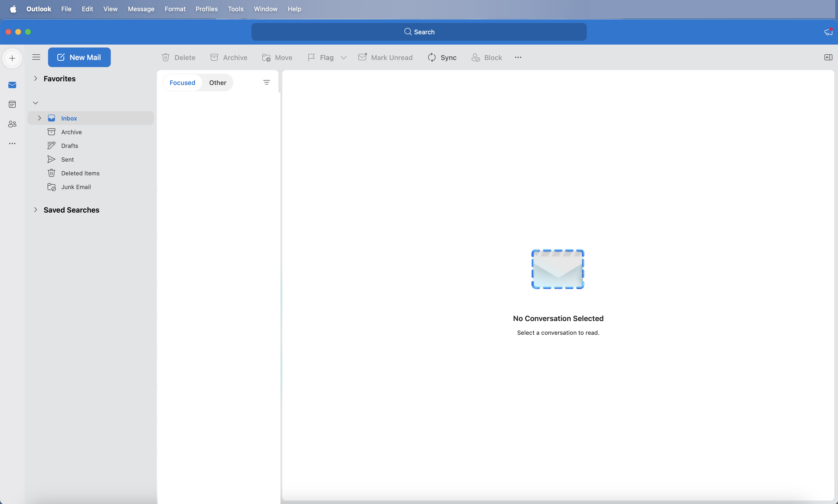Click the Flag toolbar icon
This screenshot has height=504, width=838.
click(311, 57)
